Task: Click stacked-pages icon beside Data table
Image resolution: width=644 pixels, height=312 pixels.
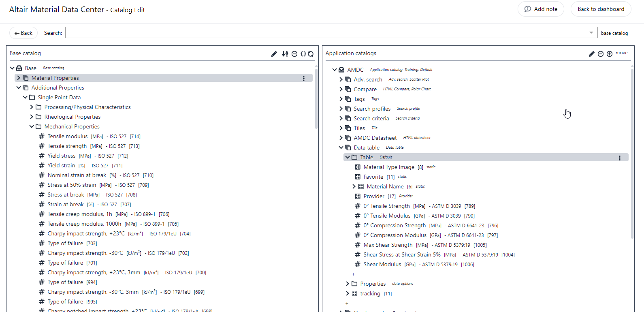Action: (348, 147)
